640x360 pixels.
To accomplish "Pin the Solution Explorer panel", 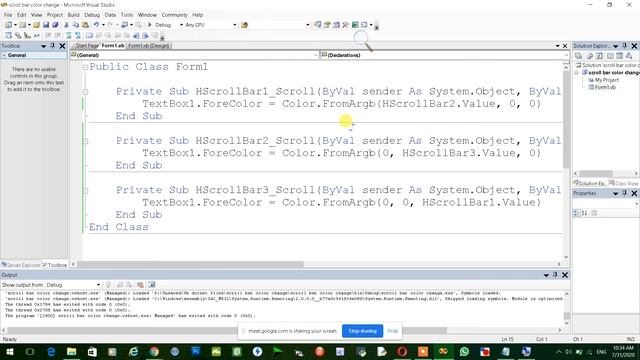I will pyautogui.click(x=624, y=46).
